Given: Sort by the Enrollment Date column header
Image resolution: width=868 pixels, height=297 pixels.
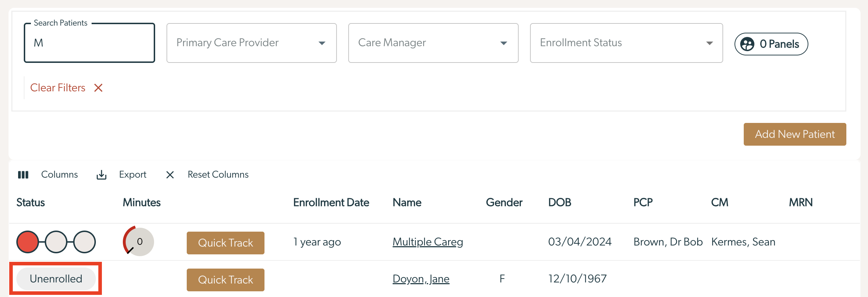Looking at the screenshot, I should point(331,202).
